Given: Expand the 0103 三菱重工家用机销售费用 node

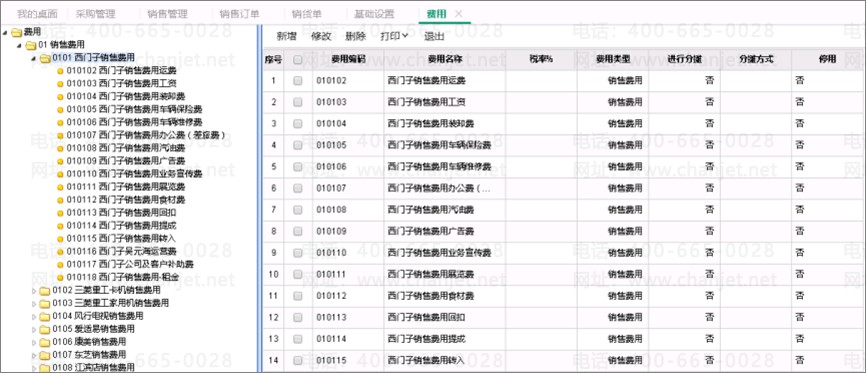Looking at the screenshot, I should (x=34, y=303).
